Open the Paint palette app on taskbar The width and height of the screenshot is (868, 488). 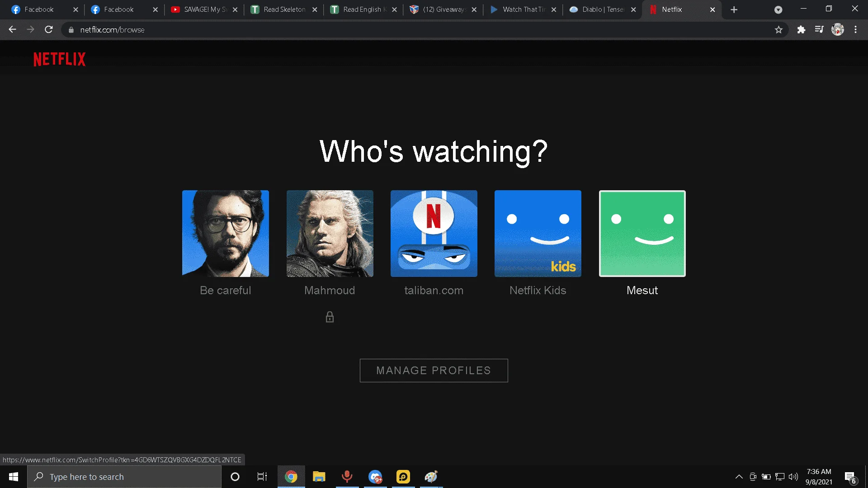[431, 477]
